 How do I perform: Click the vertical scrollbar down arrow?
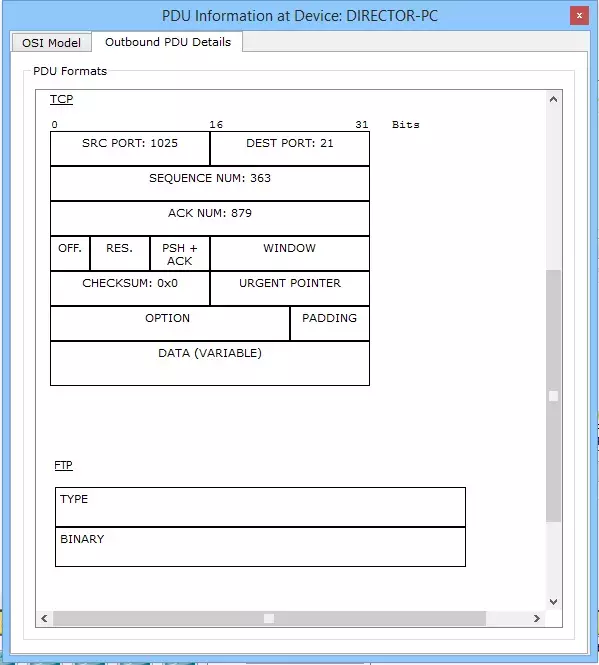point(553,602)
